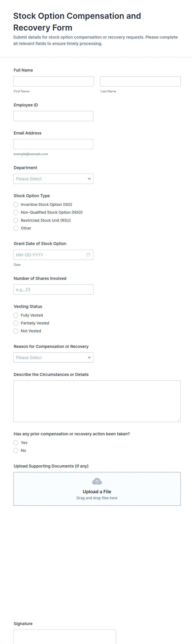Select No for prior recovery action

(x=16, y=451)
